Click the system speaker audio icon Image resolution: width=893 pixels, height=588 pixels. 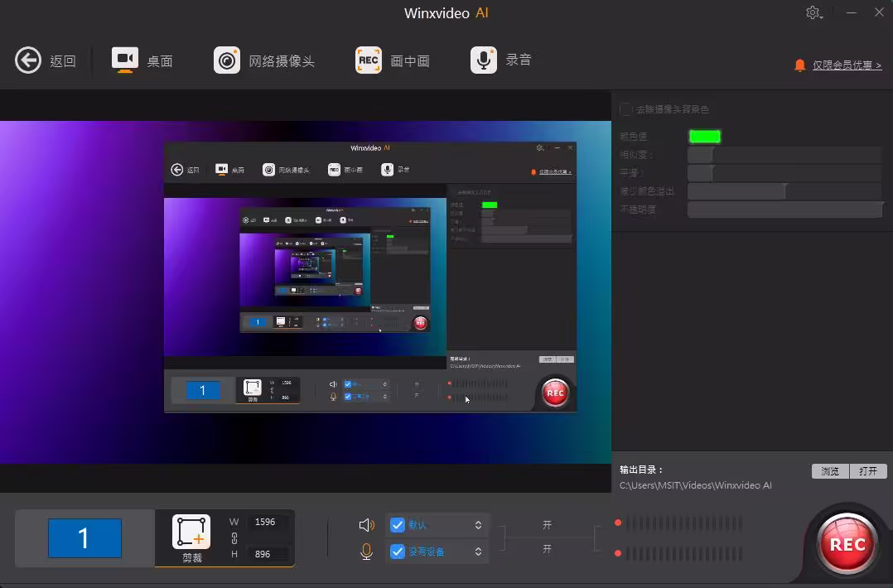367,525
